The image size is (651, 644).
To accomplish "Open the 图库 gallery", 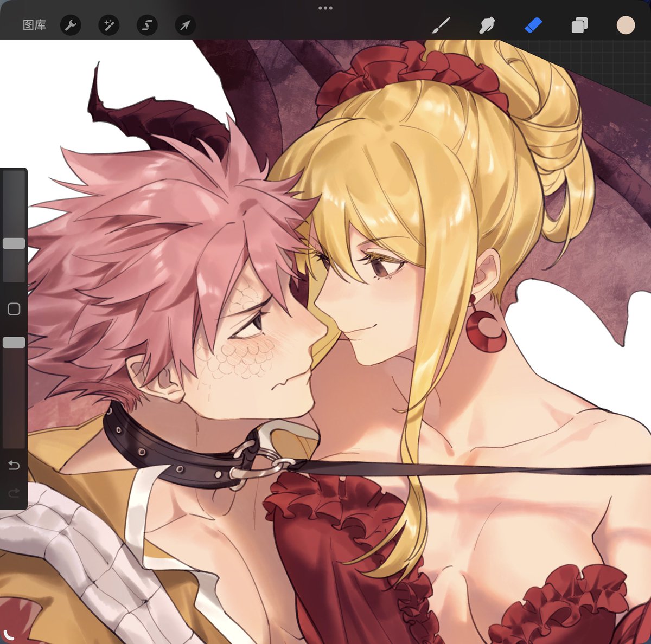I will [x=34, y=25].
